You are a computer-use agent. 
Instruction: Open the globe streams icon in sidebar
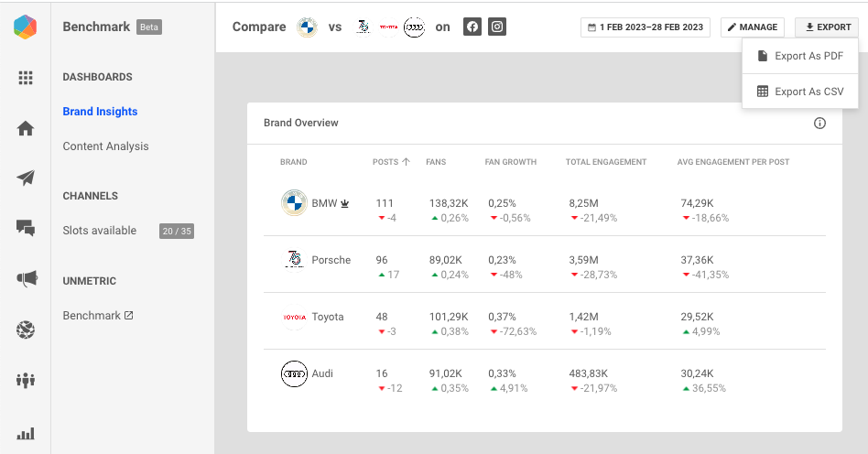pos(26,330)
